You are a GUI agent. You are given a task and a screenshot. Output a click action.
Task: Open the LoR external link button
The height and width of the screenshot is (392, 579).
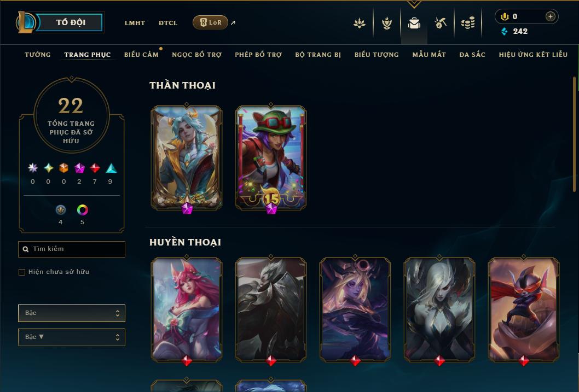click(210, 22)
